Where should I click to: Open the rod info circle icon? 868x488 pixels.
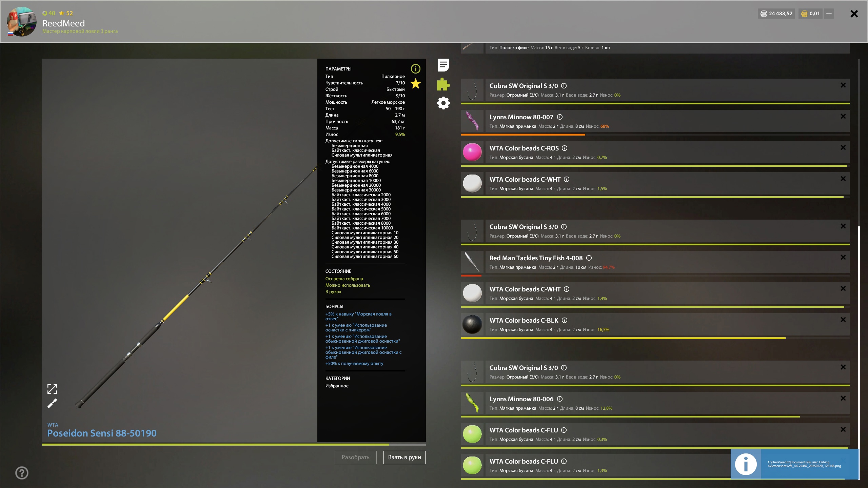point(415,69)
